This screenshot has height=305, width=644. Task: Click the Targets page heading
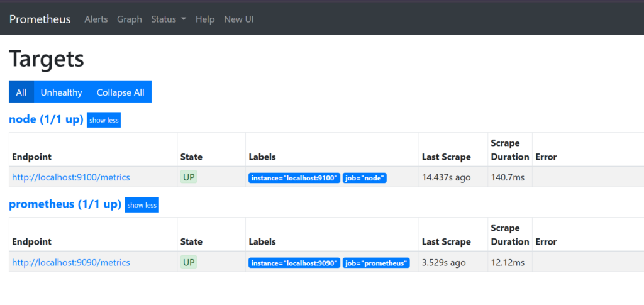(x=47, y=58)
